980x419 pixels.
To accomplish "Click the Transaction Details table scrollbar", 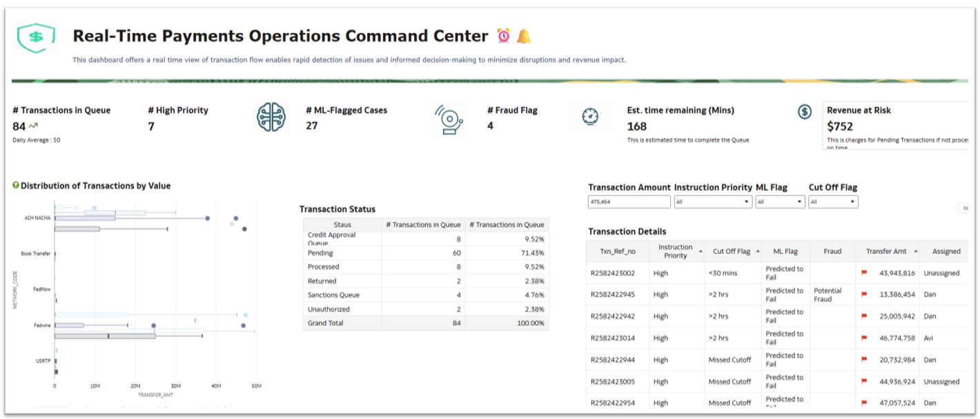I will click(971, 324).
